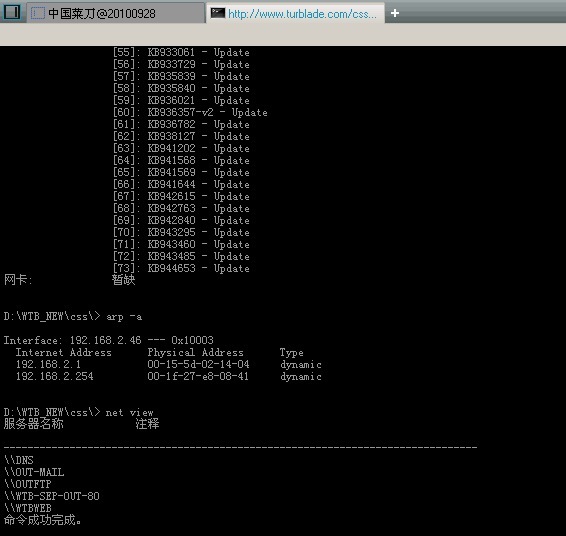This screenshot has width=566, height=536.
Task: Click MAC address 00-15-5d-02-14-04
Action: point(198,364)
